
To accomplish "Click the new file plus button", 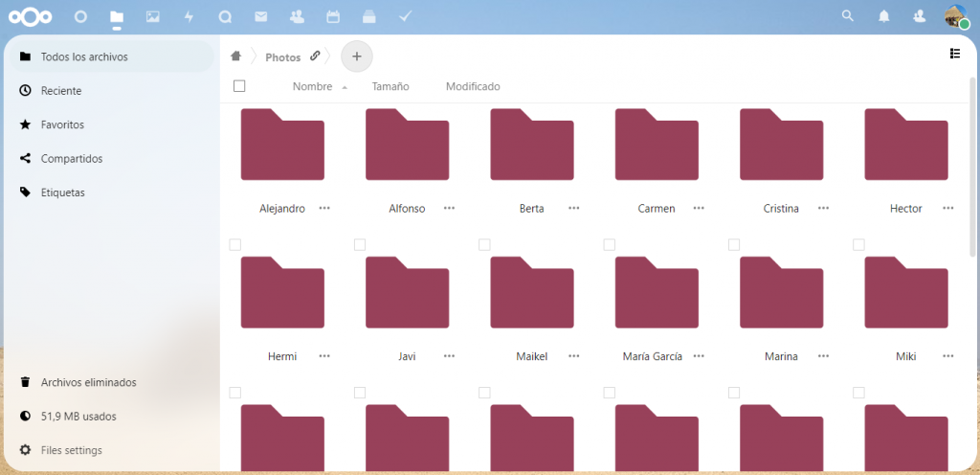I will (x=357, y=57).
